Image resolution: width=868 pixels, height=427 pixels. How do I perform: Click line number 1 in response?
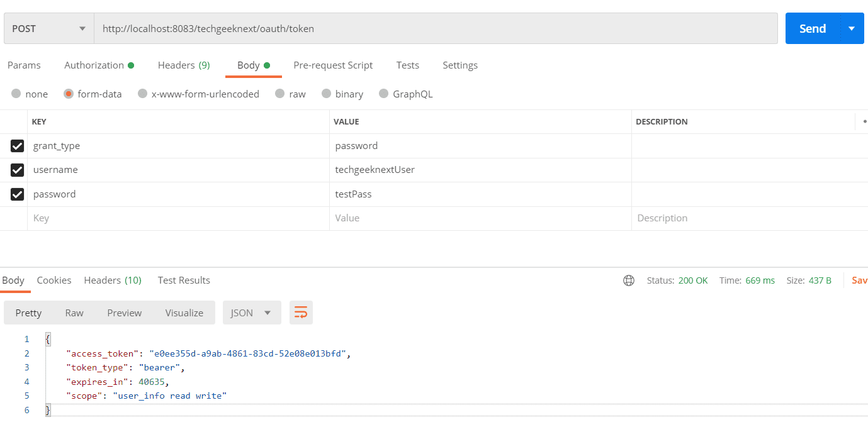(x=26, y=339)
